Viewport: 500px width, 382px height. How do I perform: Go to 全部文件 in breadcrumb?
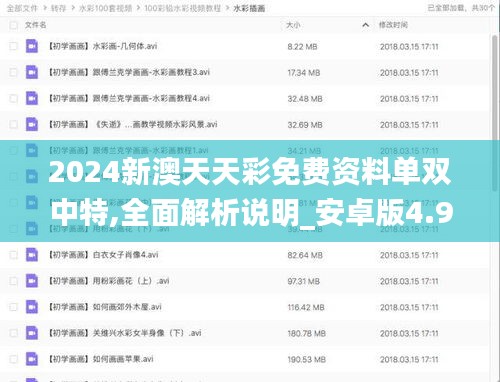pyautogui.click(x=22, y=8)
